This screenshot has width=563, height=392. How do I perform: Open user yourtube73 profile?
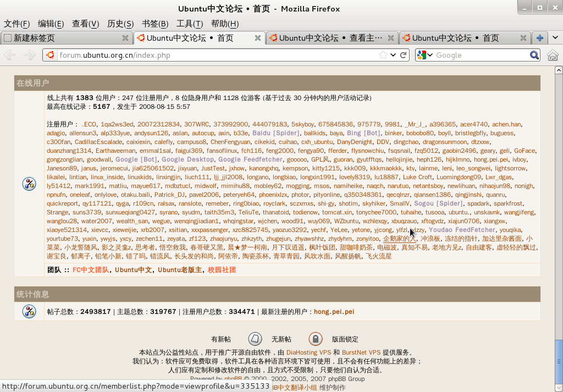pyautogui.click(x=62, y=239)
